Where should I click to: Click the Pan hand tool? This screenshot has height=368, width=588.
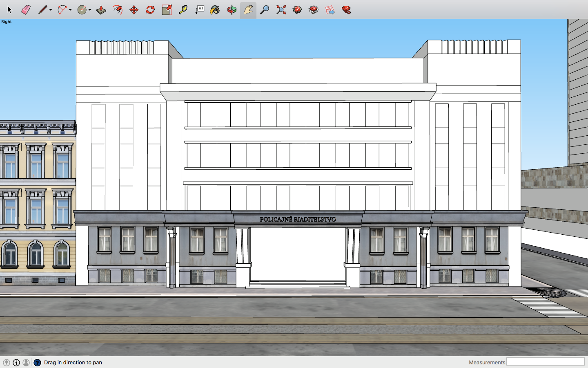click(x=248, y=10)
